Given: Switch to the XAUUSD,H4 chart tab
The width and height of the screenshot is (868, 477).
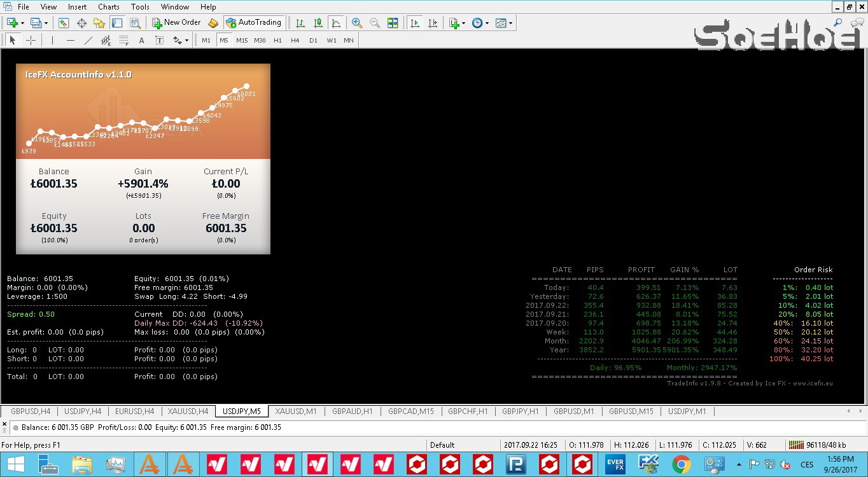Looking at the screenshot, I should pos(188,411).
